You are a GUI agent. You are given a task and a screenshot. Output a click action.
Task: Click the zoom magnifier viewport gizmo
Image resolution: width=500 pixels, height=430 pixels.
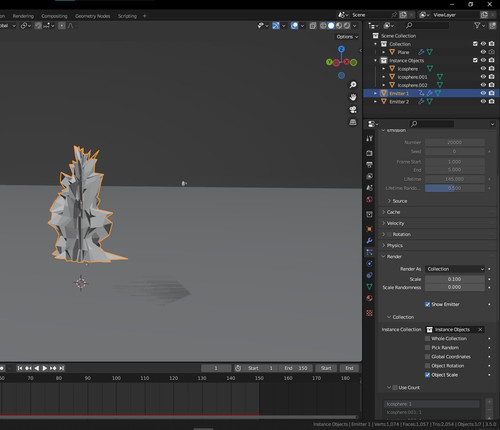353,85
